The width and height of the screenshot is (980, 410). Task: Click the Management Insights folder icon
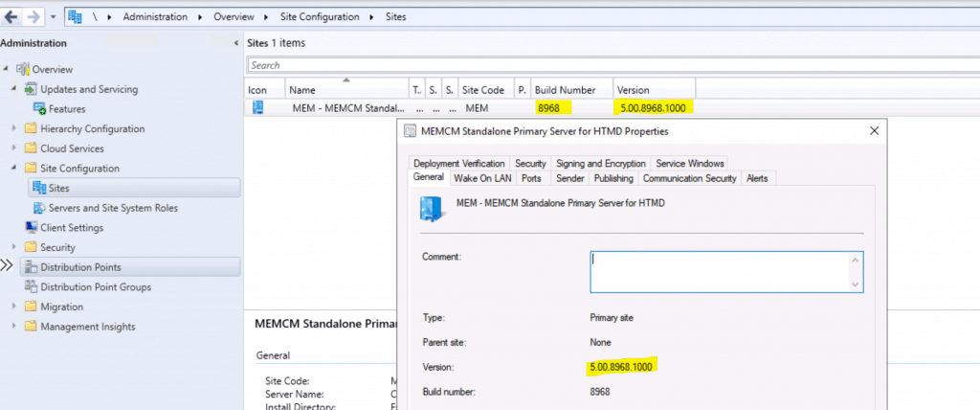[31, 327]
